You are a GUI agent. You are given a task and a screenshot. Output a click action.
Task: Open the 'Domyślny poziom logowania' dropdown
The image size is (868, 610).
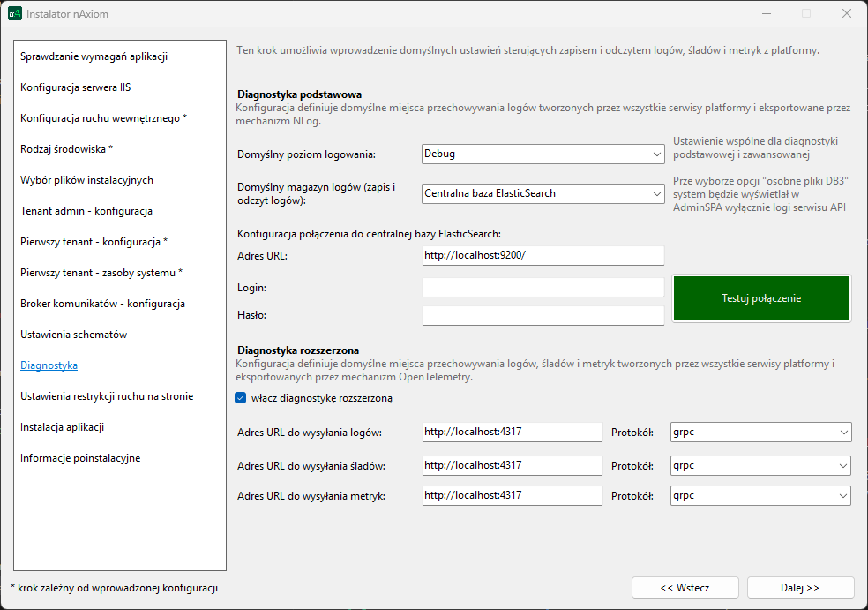click(542, 154)
